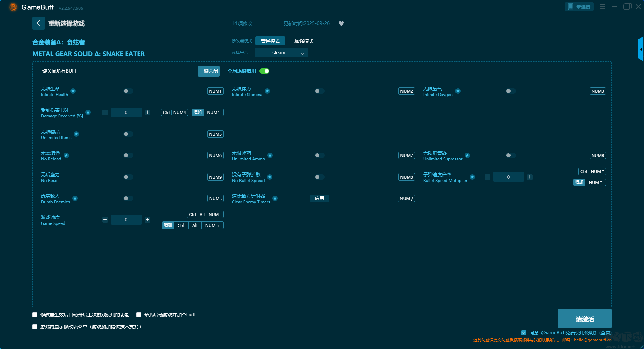The height and width of the screenshot is (349, 644).
Task: Expand the blue side panel arrow
Action: tap(641, 49)
